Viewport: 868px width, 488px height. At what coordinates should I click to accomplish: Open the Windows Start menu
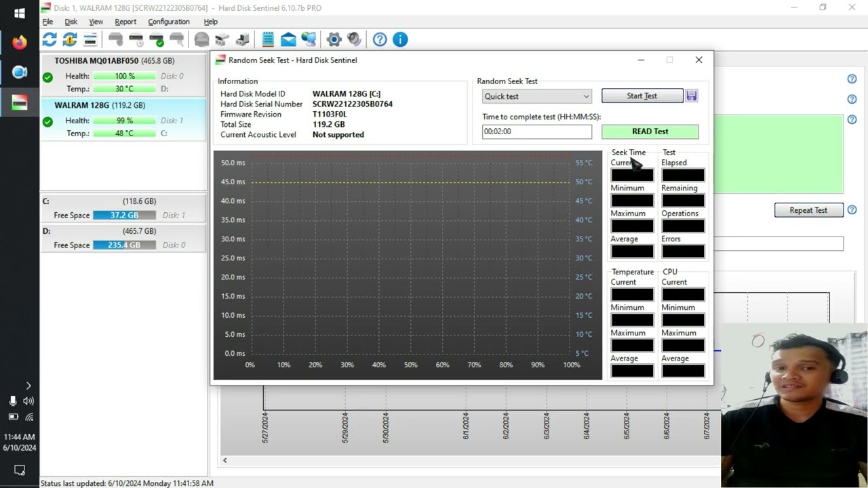pyautogui.click(x=20, y=14)
